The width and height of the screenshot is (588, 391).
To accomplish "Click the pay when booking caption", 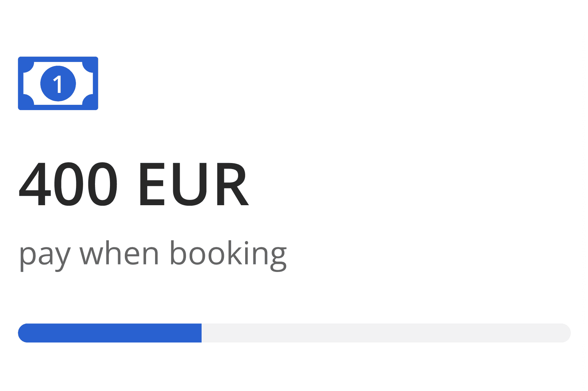I will [x=153, y=256].
